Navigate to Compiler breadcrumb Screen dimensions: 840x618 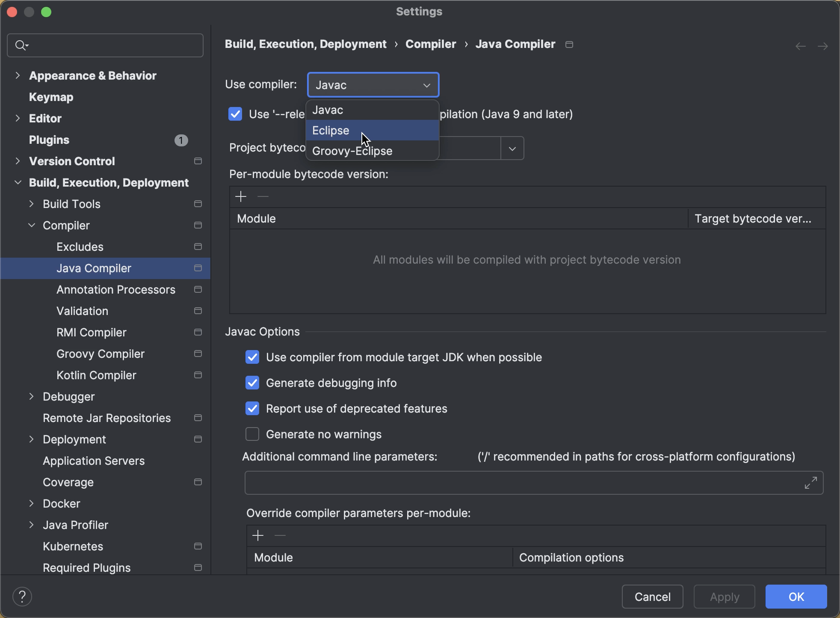click(430, 44)
